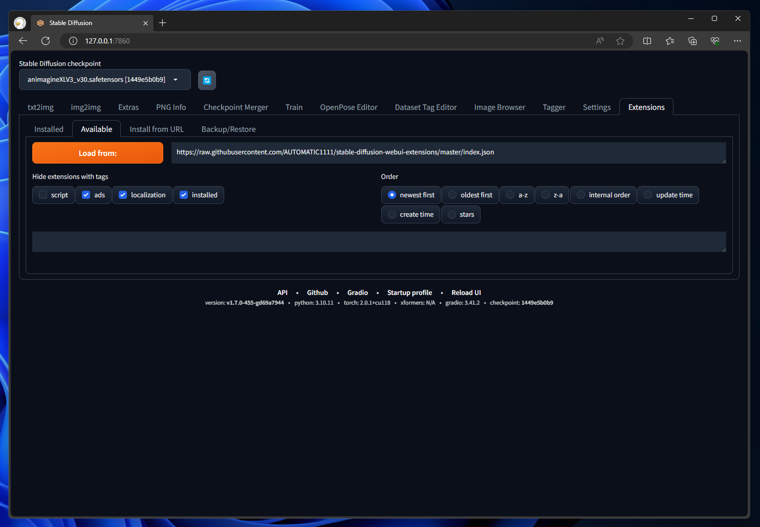Screen dimensions: 760x527
Task: Open the Install from URL sub-tab
Action: pos(157,129)
